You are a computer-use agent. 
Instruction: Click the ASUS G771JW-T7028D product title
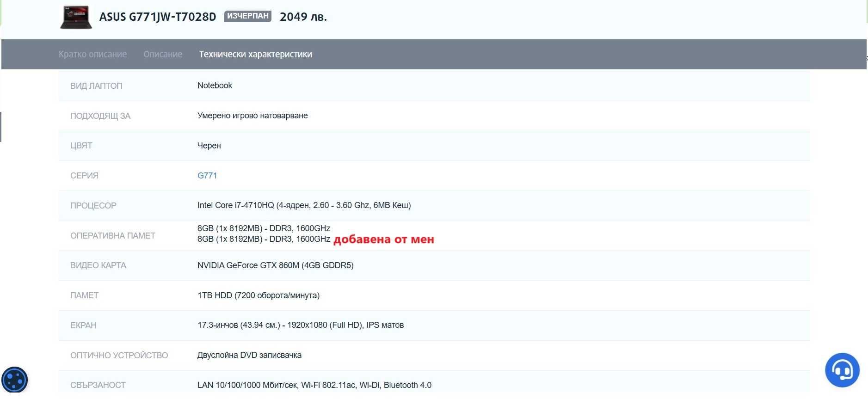pyautogui.click(x=158, y=17)
